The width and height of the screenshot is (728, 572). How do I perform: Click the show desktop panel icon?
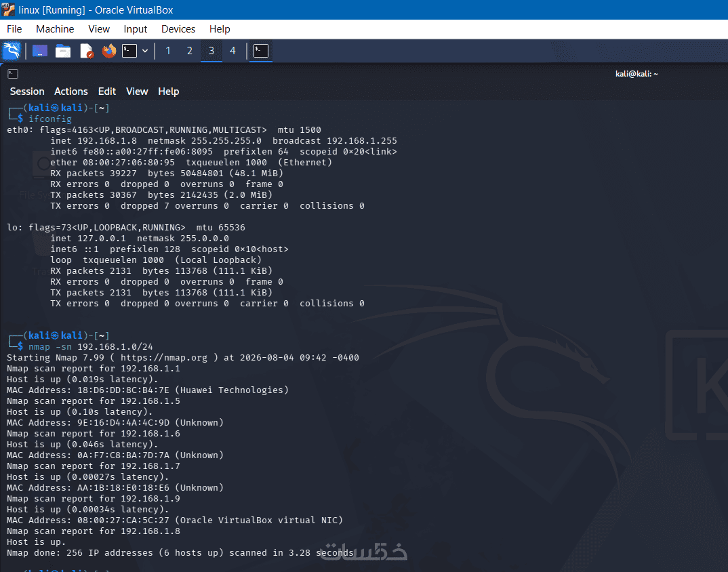(x=40, y=51)
